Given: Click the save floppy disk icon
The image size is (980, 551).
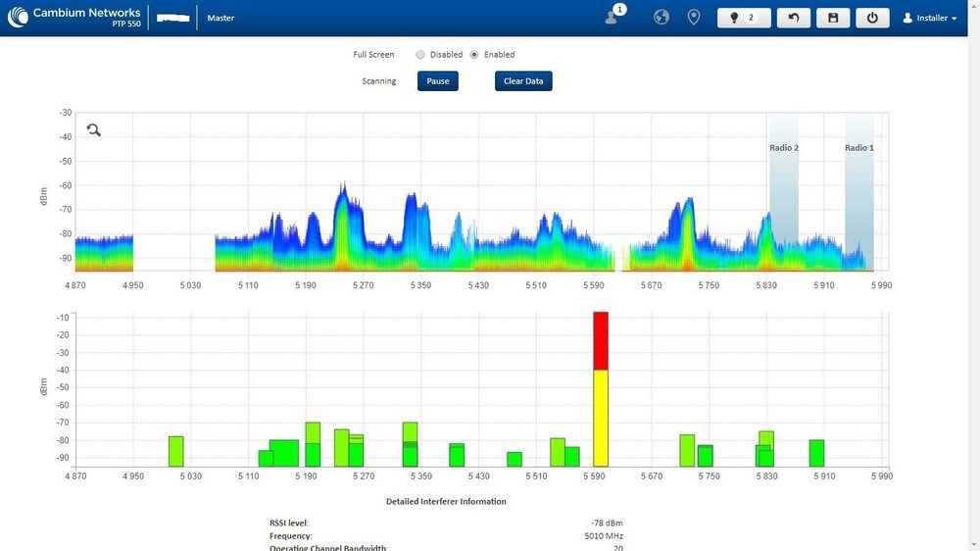Looking at the screenshot, I should [x=832, y=18].
